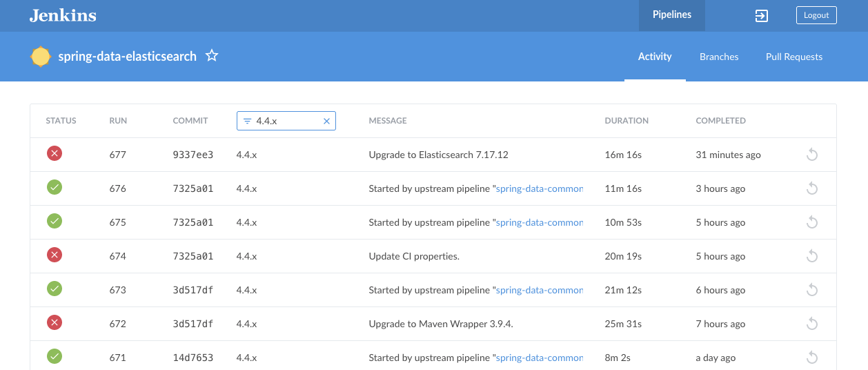Click duration 8m 2s
This screenshot has height=370, width=868.
tap(618, 358)
